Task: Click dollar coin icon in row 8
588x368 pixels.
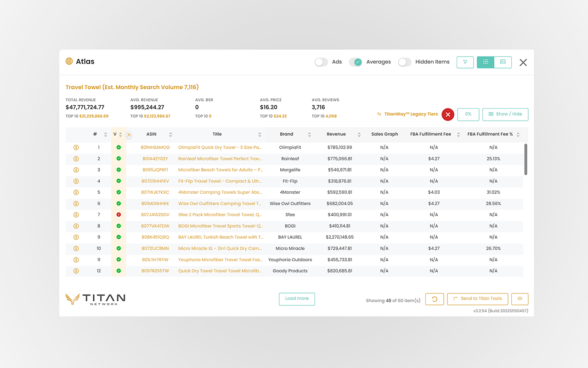Action: click(x=76, y=226)
